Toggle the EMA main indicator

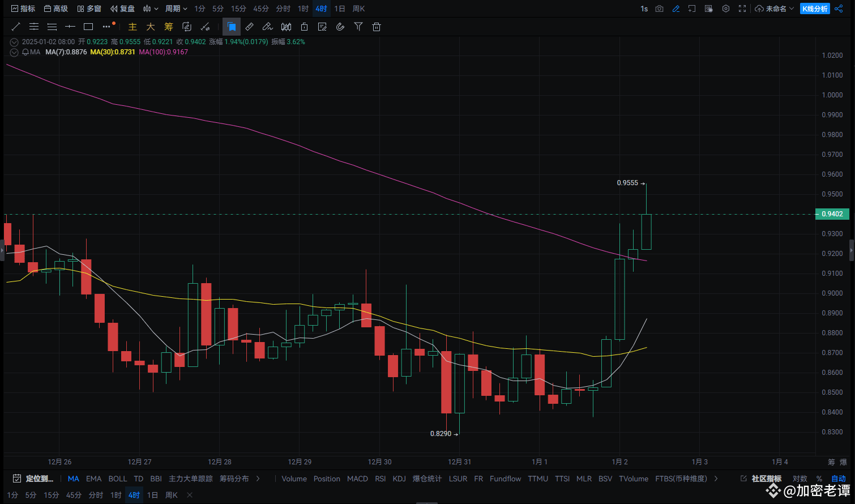[x=93, y=479]
